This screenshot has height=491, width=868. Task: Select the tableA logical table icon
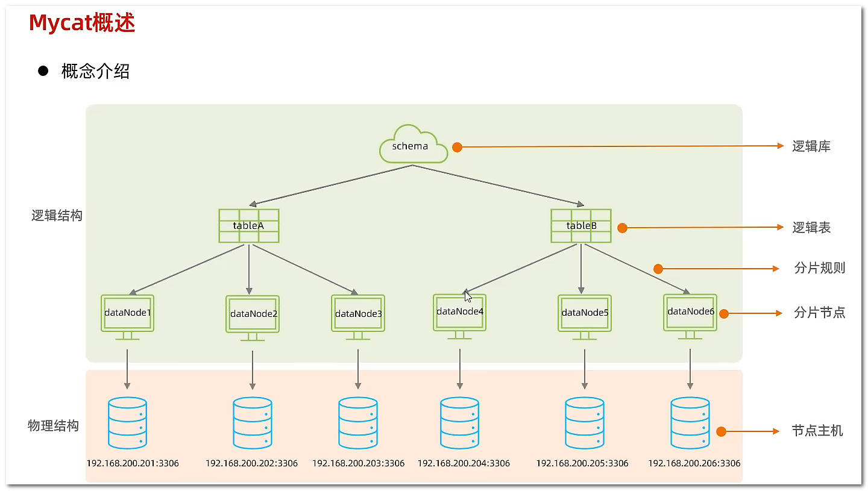point(249,226)
